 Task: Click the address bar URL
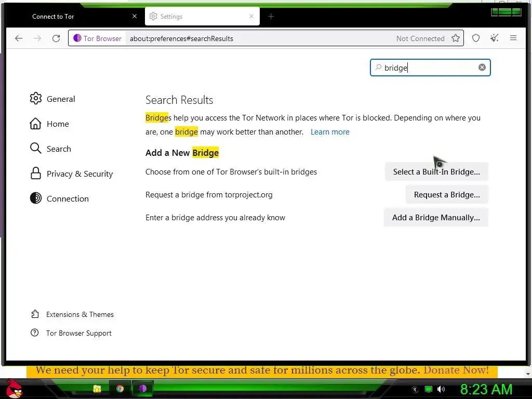click(x=181, y=38)
